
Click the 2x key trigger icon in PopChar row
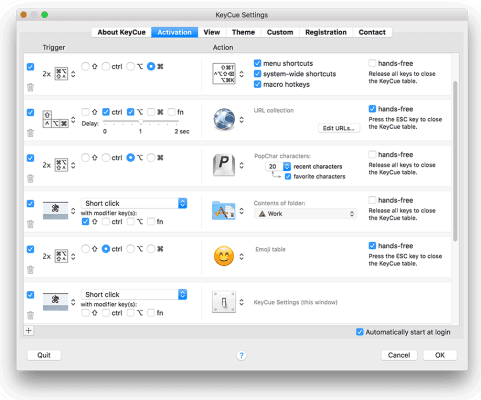coord(61,165)
